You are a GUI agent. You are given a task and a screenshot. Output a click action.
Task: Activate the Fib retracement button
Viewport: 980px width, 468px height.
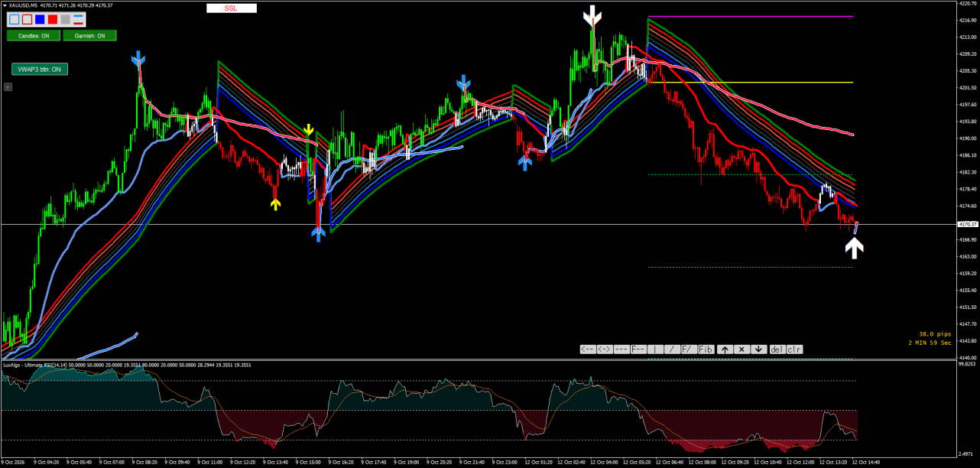[x=706, y=349]
